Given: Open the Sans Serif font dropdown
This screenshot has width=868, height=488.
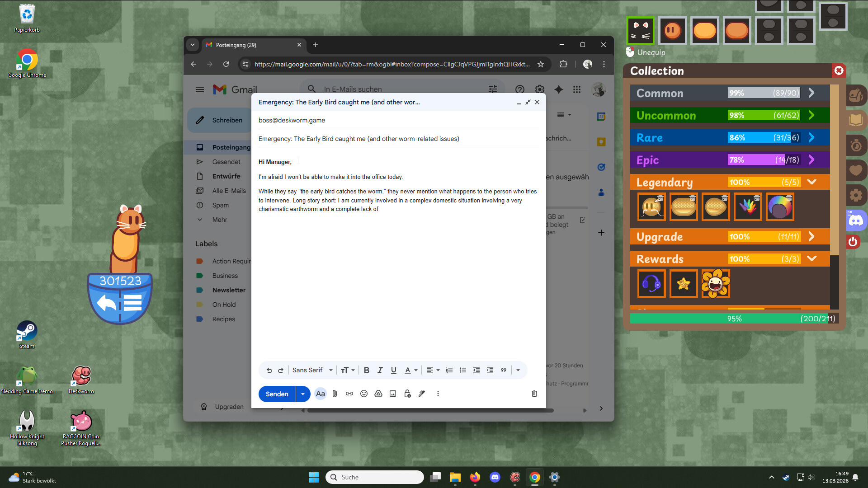Looking at the screenshot, I should pos(312,370).
